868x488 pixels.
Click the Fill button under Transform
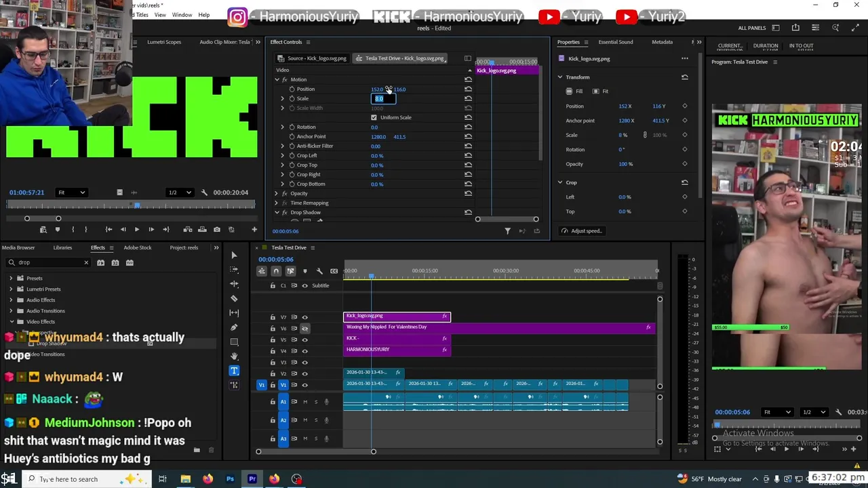pyautogui.click(x=574, y=91)
